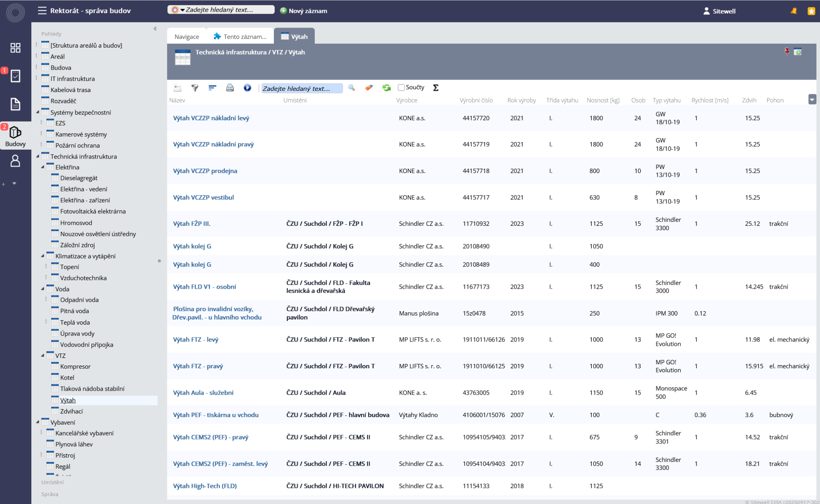Click the eraser clear-search icon
The height and width of the screenshot is (504, 820).
pos(369,88)
